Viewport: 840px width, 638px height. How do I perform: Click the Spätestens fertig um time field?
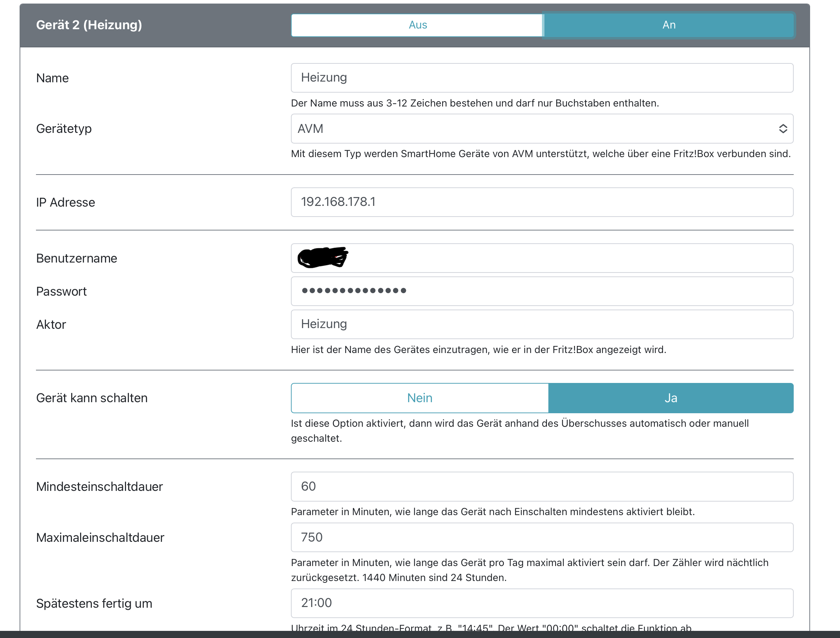(x=542, y=603)
